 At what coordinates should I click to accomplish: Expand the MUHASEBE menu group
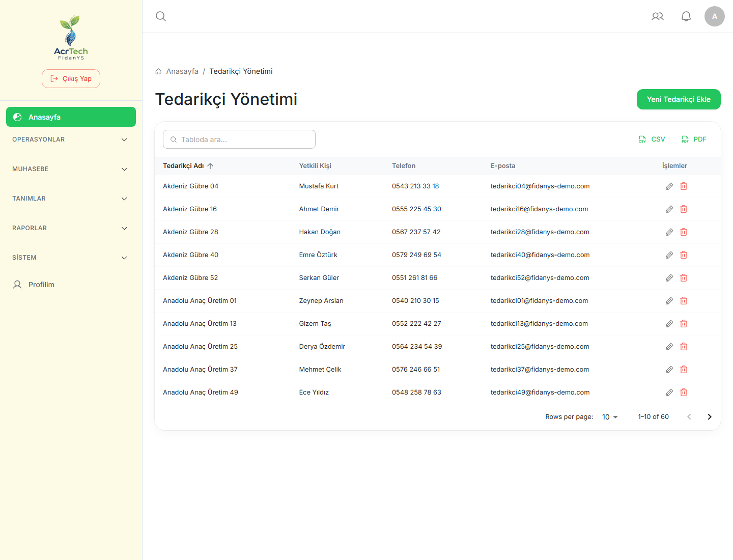point(71,169)
